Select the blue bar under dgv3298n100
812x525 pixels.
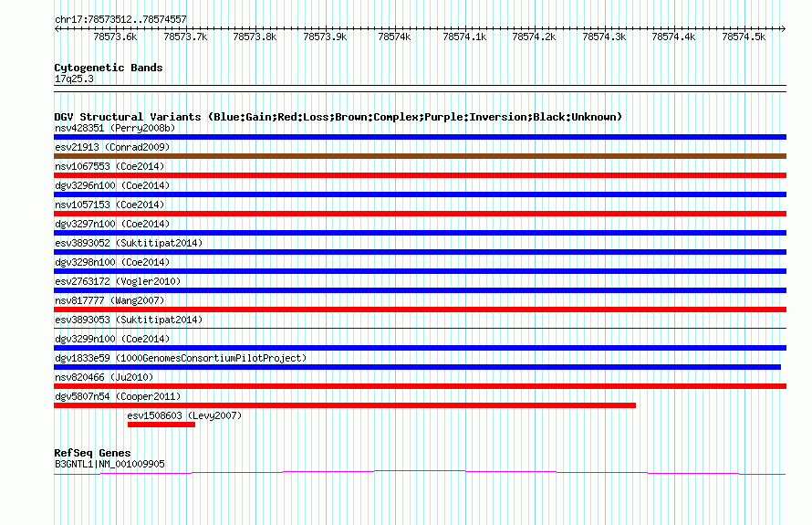click(x=420, y=271)
